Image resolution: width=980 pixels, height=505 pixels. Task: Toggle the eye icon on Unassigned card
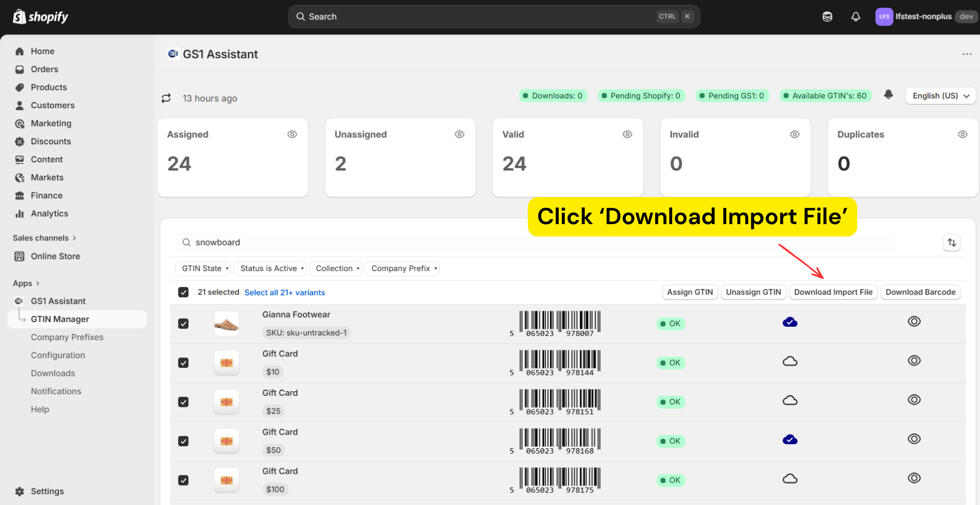460,134
